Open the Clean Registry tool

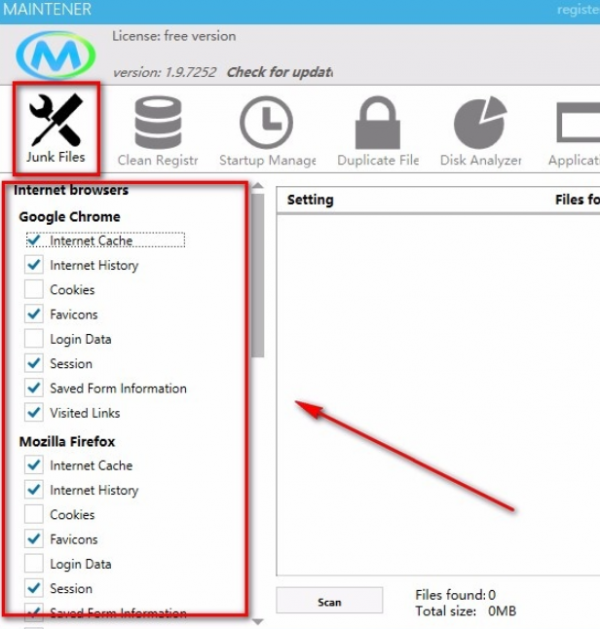158,131
